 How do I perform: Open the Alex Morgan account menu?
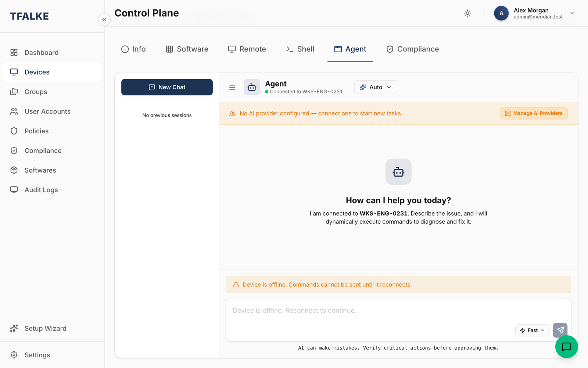534,13
